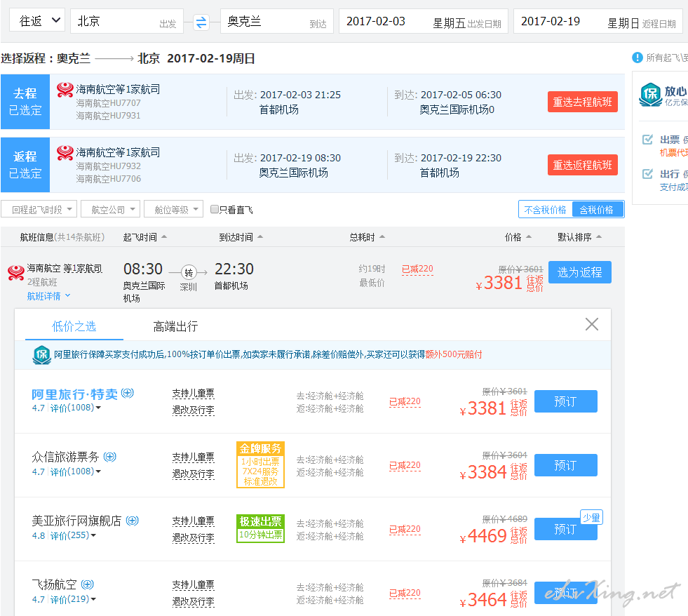Click the 出票 checkmark icon in sidebar

pos(647,139)
